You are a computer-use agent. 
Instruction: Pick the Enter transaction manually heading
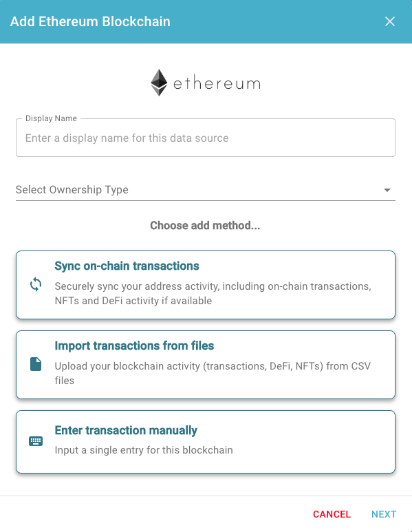tap(126, 430)
